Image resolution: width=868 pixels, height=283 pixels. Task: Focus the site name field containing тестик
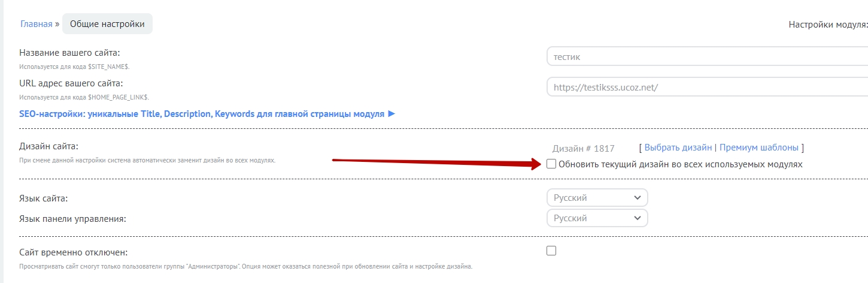click(x=706, y=57)
